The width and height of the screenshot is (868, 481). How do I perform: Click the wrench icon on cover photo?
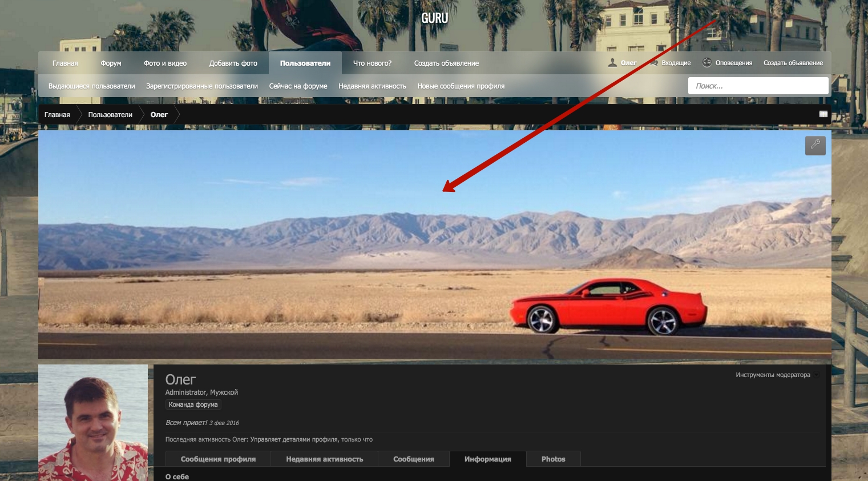tap(815, 145)
